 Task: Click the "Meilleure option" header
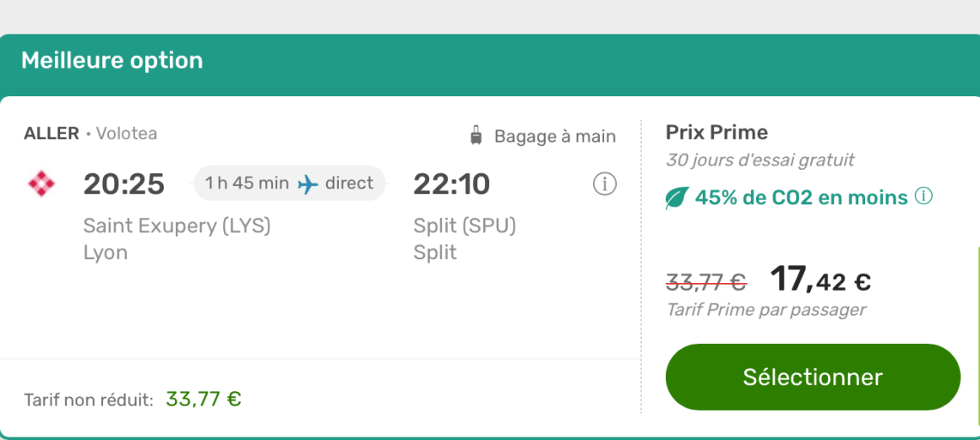[x=112, y=61]
